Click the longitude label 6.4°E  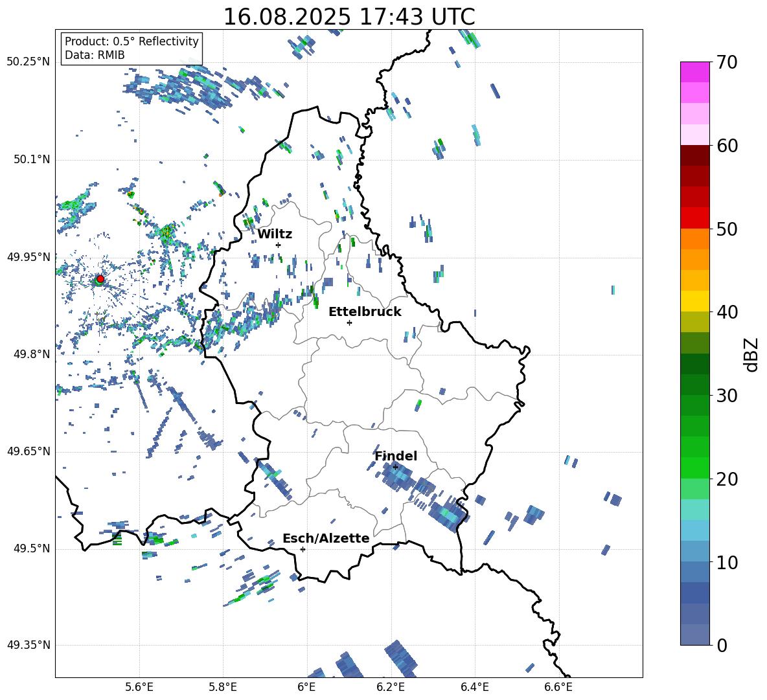[474, 687]
